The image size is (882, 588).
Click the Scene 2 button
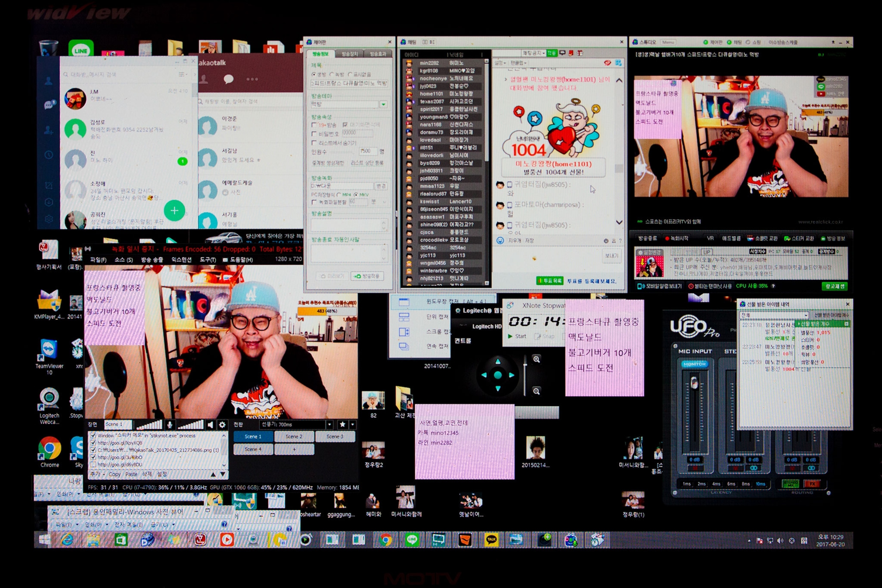click(294, 436)
